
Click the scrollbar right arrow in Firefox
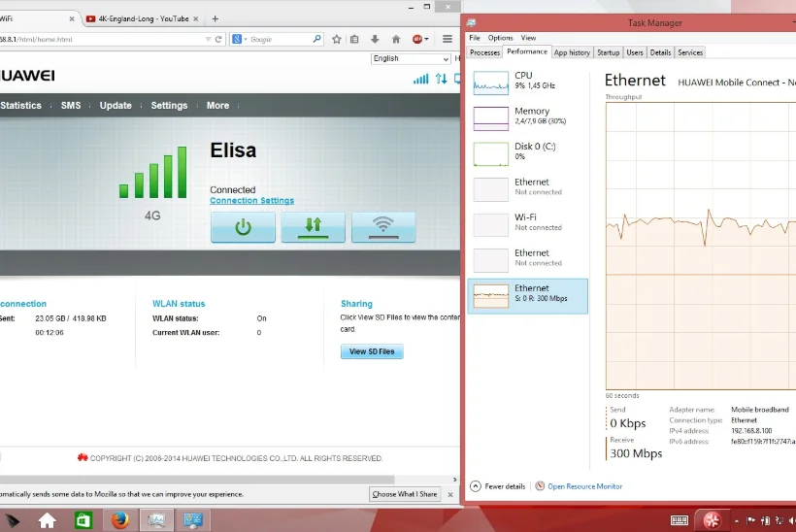pos(455,480)
